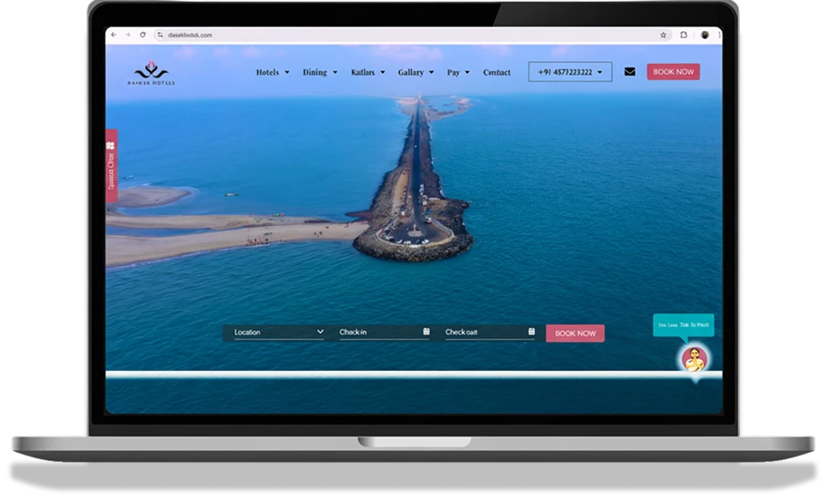Click the browser profile avatar

click(704, 35)
